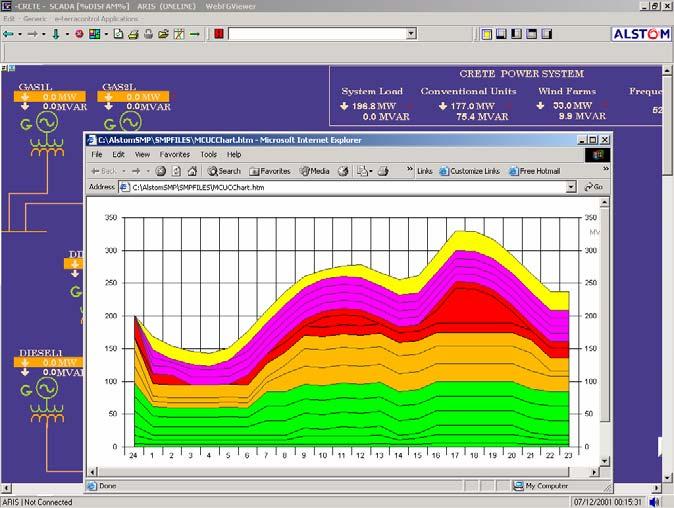
Task: Click the green right-arrow go icon
Action: click(x=195, y=34)
